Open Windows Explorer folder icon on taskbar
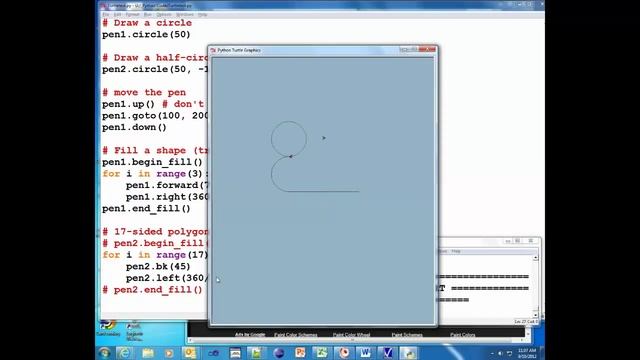Viewport: 640px width, 360px height. pyautogui.click(x=147, y=353)
